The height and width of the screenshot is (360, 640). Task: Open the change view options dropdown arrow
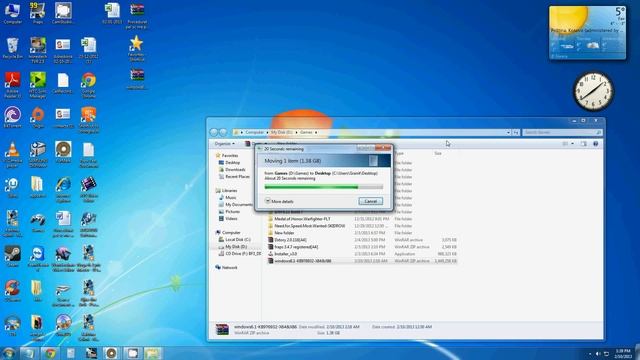[x=573, y=144]
